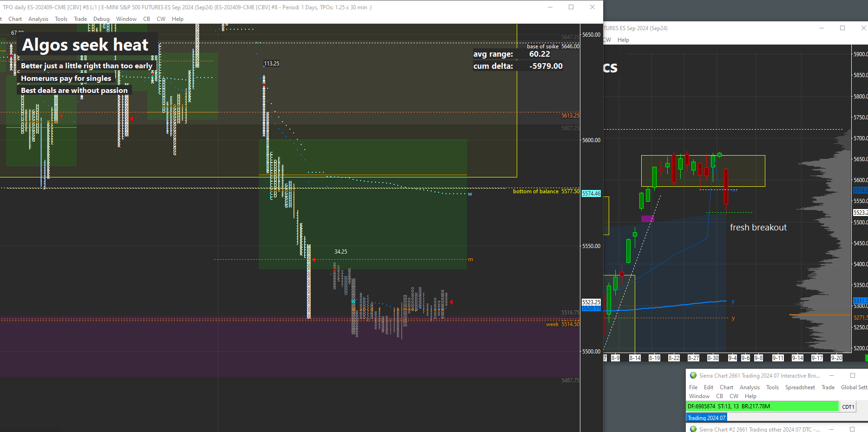868x432 pixels.
Task: Click the Sierra Chart 2661 title bar icon
Action: (693, 375)
